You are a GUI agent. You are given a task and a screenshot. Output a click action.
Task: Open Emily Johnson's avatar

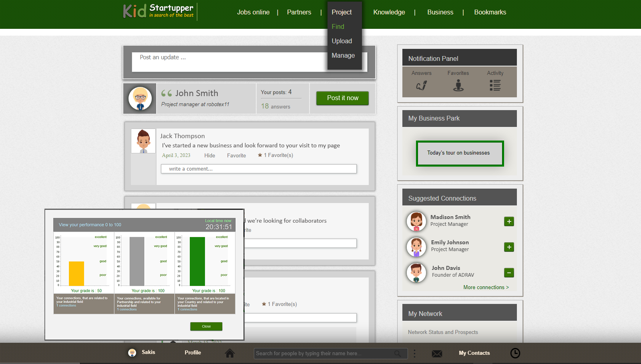[x=416, y=247]
